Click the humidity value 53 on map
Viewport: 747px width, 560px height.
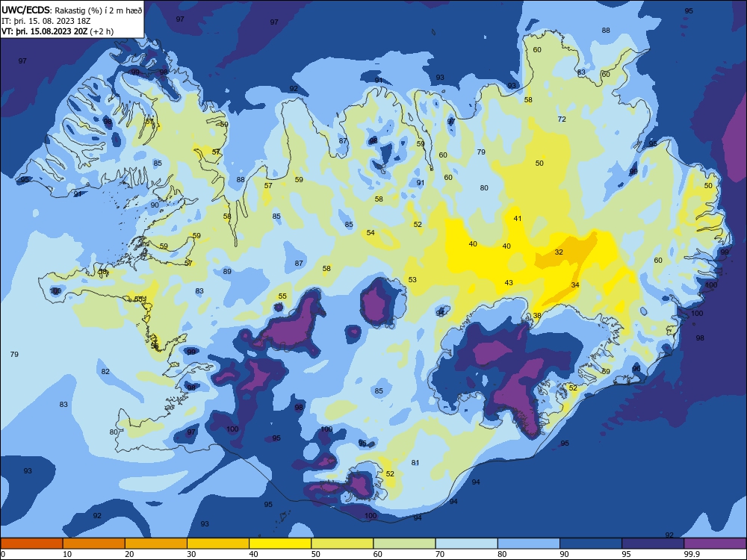coord(412,279)
